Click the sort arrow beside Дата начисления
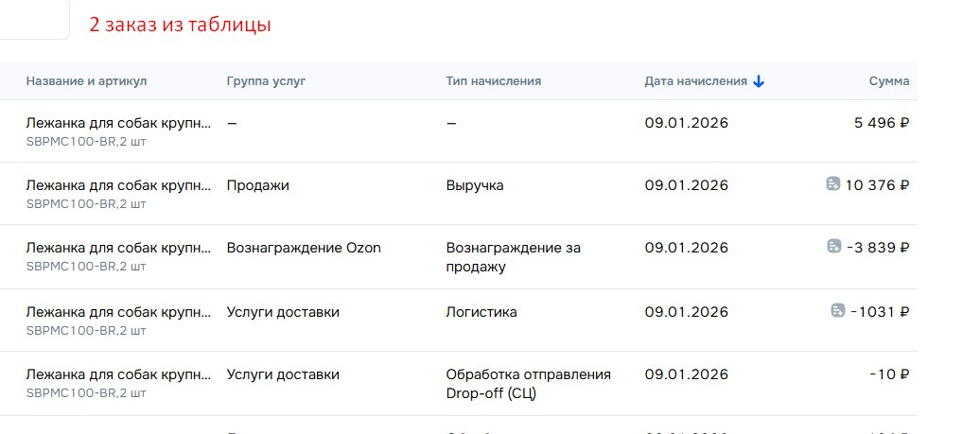 point(759,81)
